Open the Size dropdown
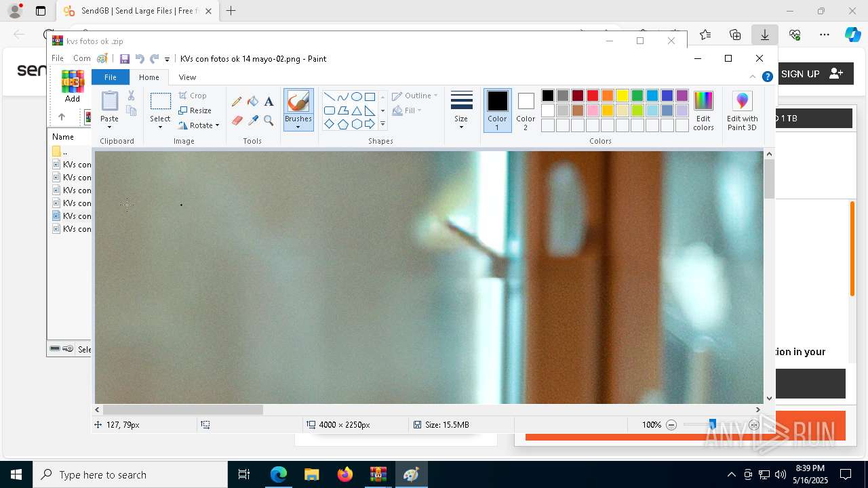This screenshot has height=488, width=868. click(x=461, y=110)
